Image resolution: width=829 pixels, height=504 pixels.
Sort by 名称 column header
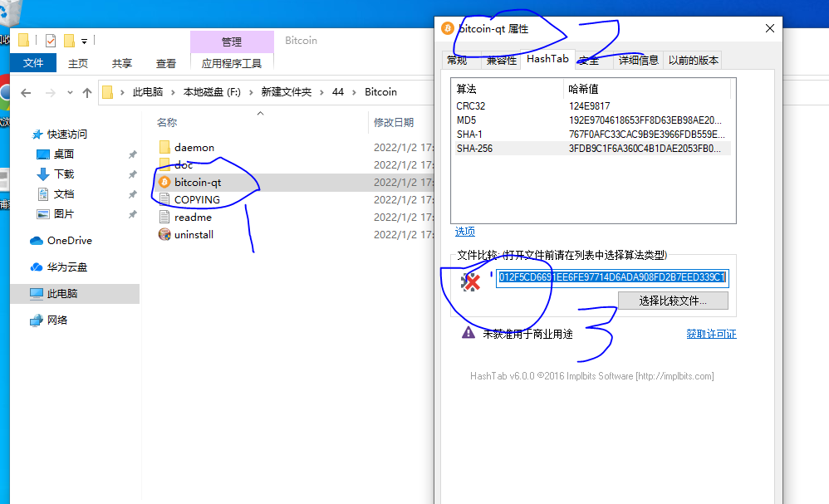tap(167, 123)
